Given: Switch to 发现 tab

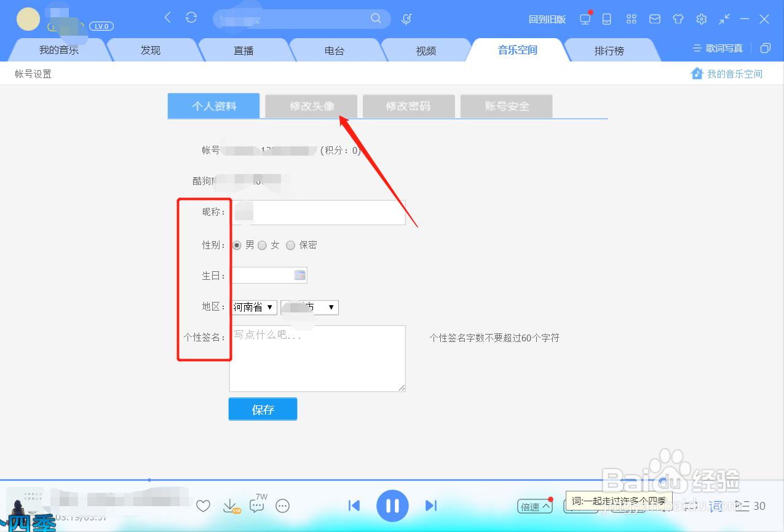Looking at the screenshot, I should [151, 50].
